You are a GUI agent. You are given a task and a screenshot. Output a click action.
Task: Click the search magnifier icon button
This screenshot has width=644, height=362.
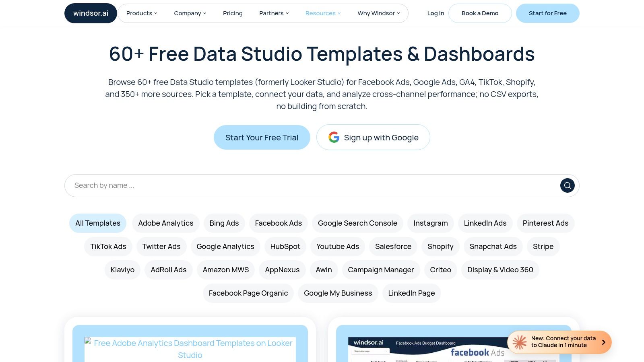coord(567,185)
